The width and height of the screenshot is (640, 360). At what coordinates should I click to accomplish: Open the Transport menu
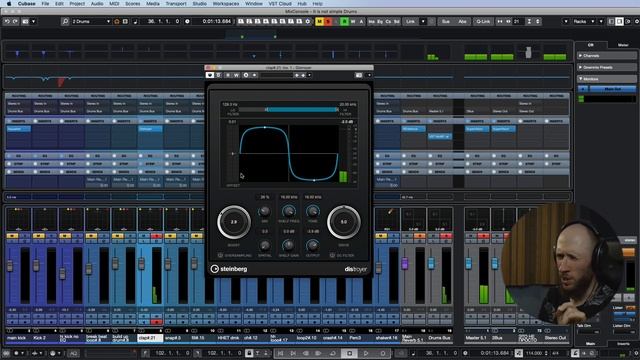[176, 4]
